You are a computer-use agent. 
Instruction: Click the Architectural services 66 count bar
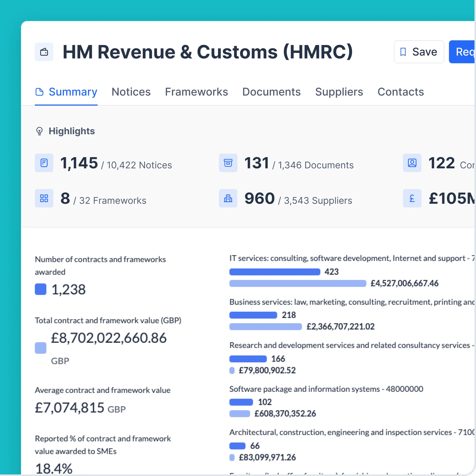coord(238,446)
